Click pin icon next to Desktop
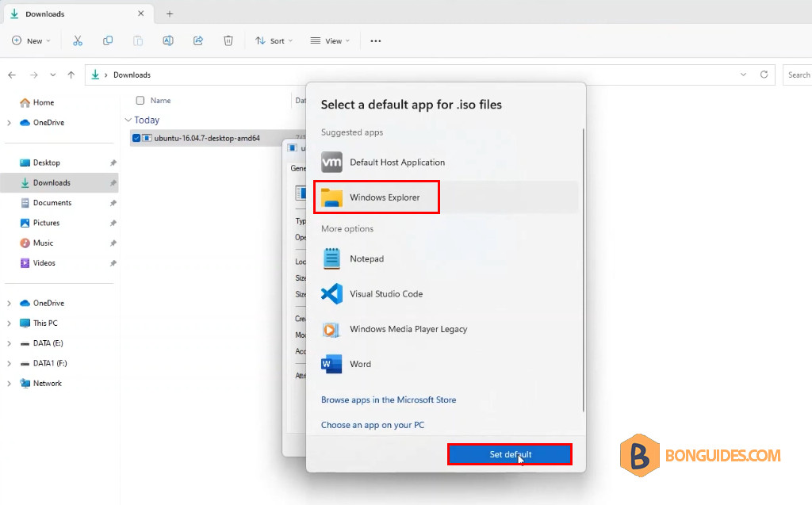 (113, 163)
